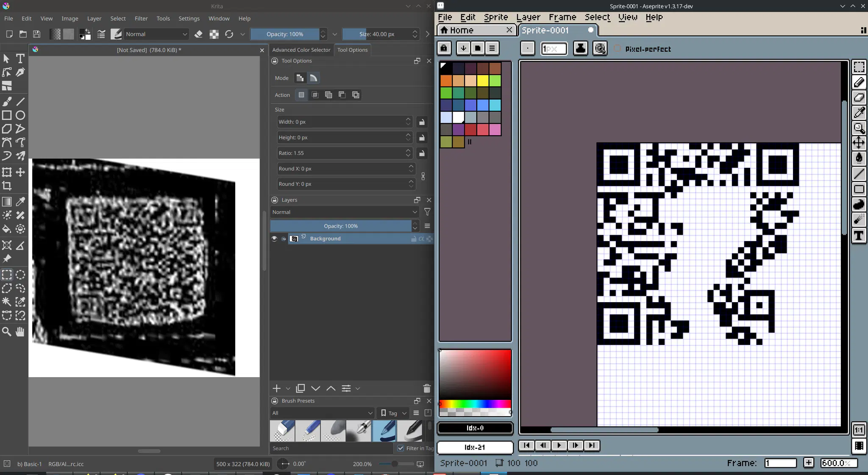Screen dimensions: 868x475
Task: Choose the Move tool in Krita toolbox
Action: pyautogui.click(x=20, y=172)
